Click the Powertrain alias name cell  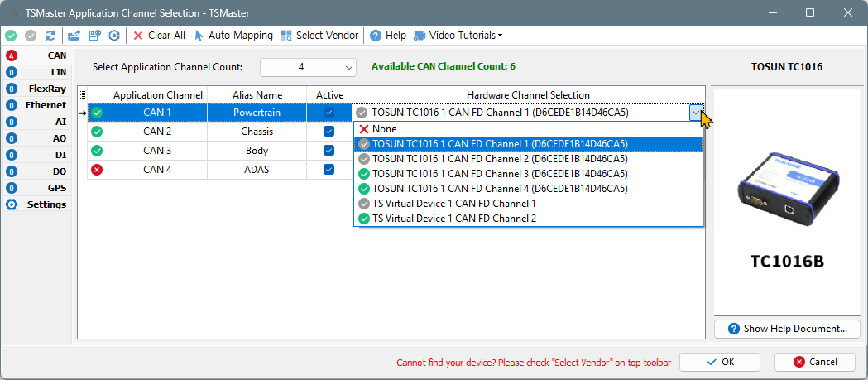[x=257, y=113]
